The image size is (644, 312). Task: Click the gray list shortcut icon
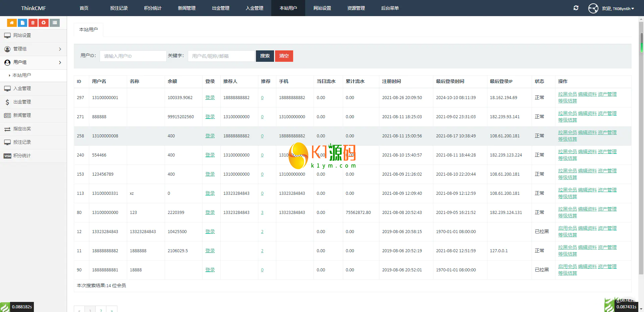coord(55,23)
